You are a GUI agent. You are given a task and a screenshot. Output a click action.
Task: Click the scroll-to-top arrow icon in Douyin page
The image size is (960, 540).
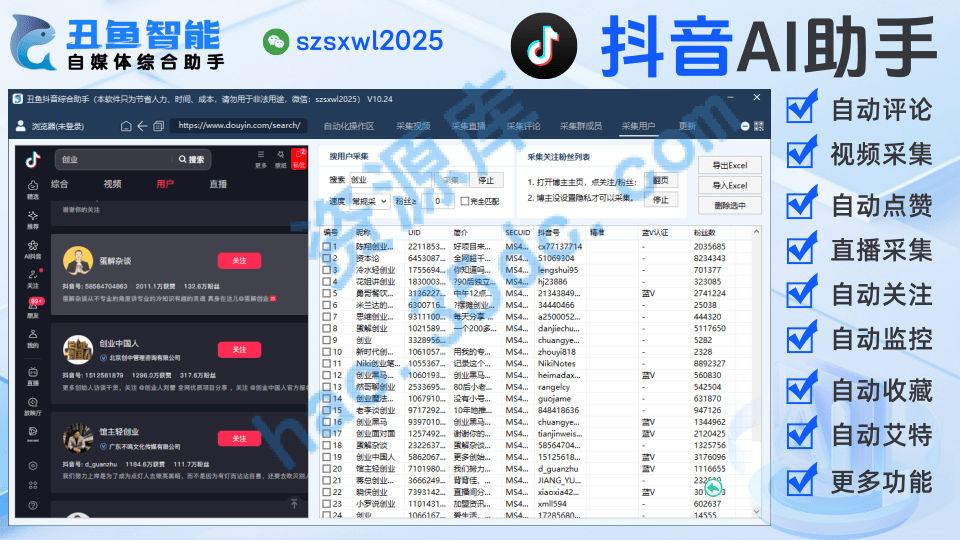click(x=294, y=503)
